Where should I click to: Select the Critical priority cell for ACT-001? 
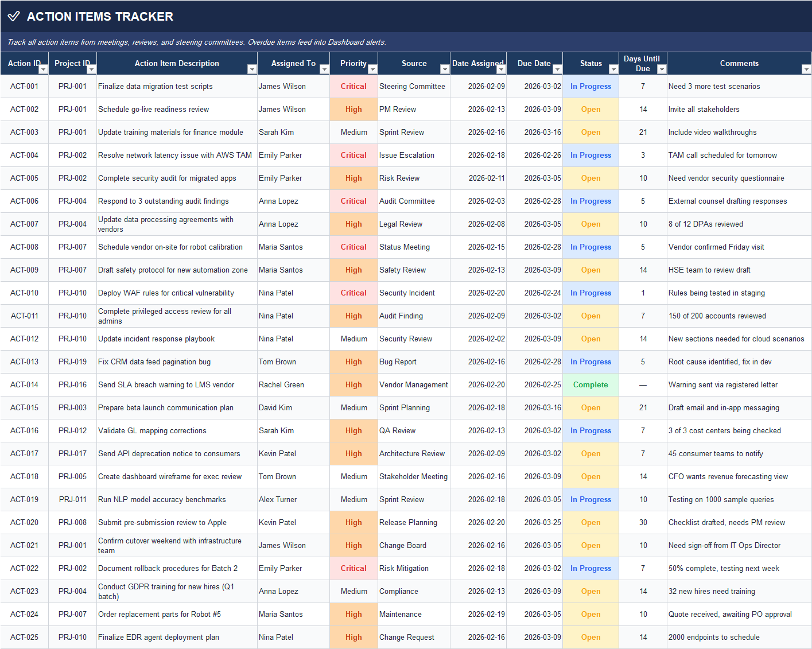(353, 87)
